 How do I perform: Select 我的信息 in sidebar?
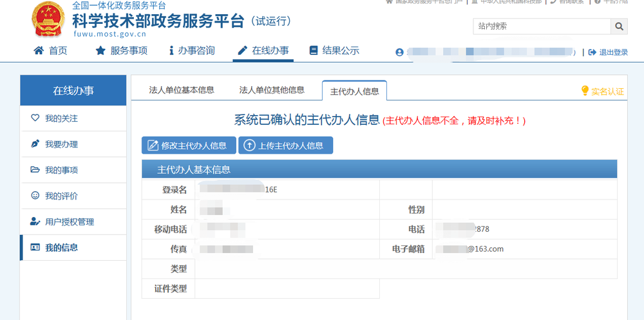[61, 247]
